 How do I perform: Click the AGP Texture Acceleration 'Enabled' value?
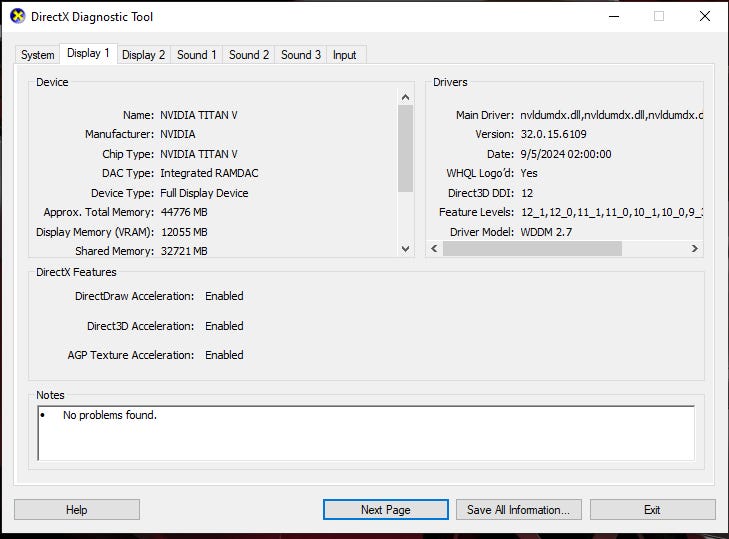tap(224, 355)
